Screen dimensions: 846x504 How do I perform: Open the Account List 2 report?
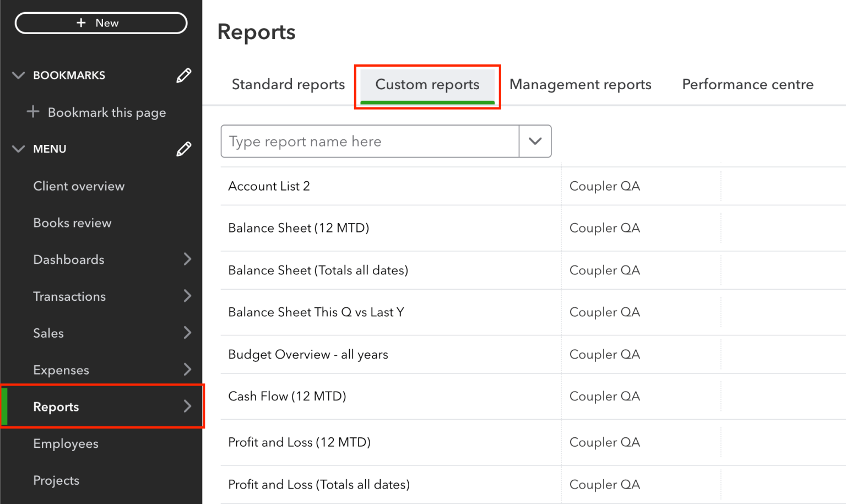[269, 186]
